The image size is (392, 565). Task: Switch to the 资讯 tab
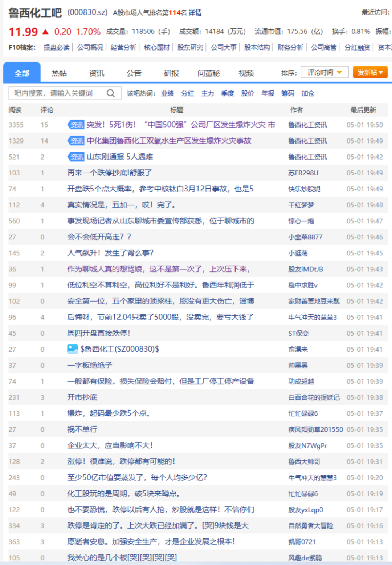coord(97,73)
